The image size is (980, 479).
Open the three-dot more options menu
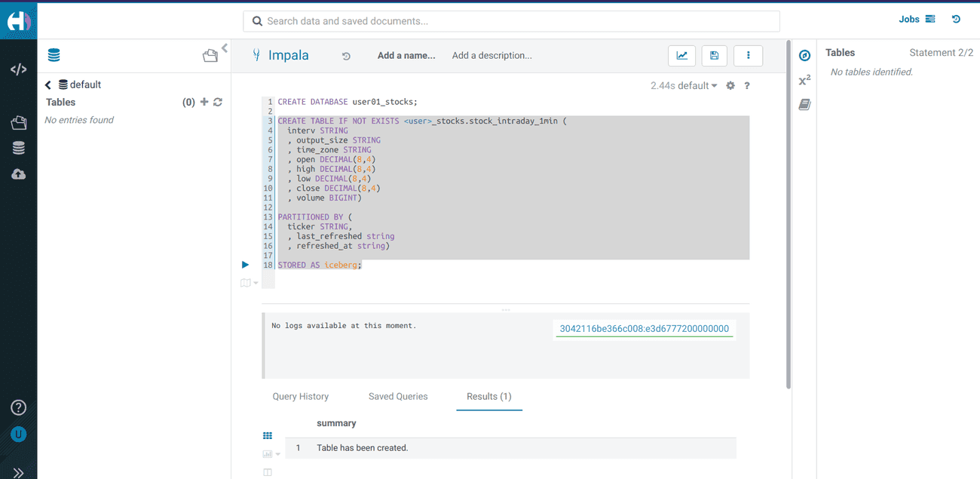(748, 56)
